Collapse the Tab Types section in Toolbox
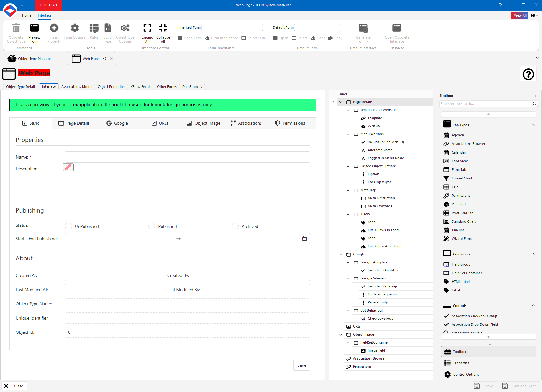The height and width of the screenshot is (392, 542). [x=534, y=125]
